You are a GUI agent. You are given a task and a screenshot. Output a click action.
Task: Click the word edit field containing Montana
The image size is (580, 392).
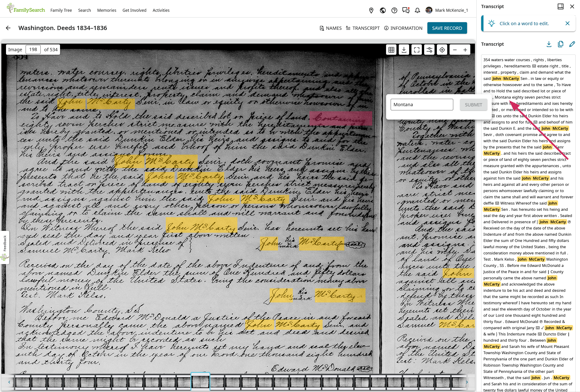pos(422,105)
